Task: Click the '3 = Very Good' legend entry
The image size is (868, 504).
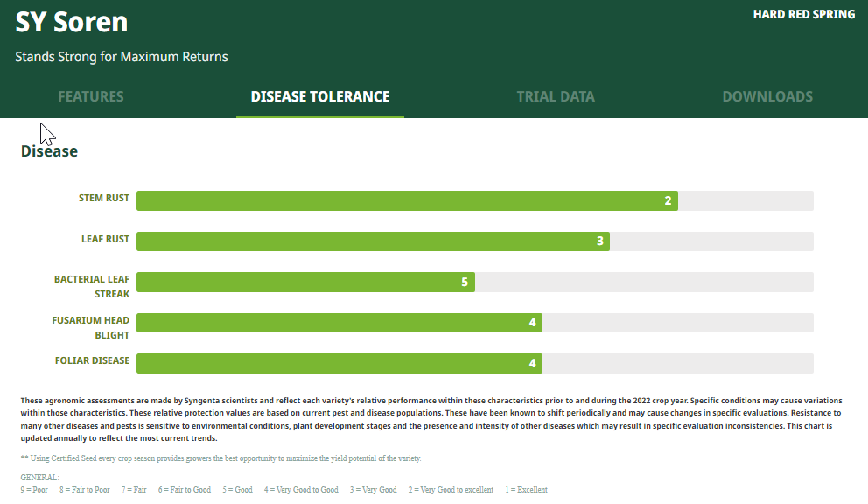Action: pyautogui.click(x=373, y=490)
